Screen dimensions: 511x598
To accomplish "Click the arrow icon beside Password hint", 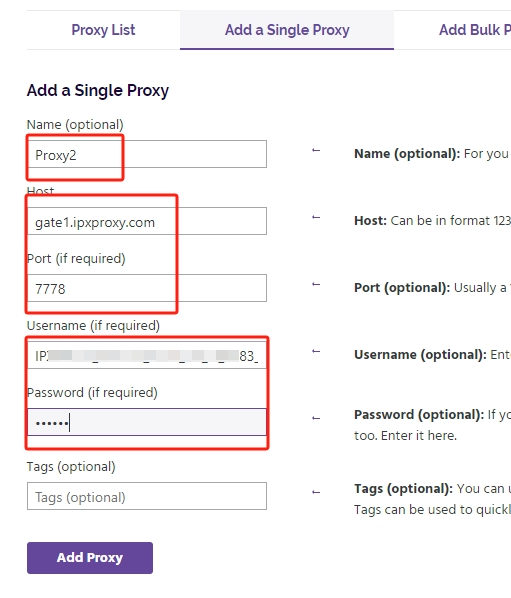I will click(316, 418).
